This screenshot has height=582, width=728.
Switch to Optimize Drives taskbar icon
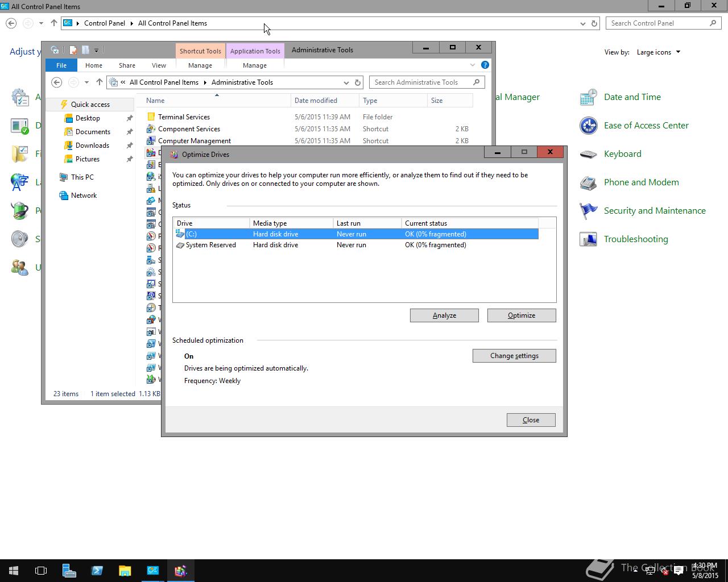181,571
